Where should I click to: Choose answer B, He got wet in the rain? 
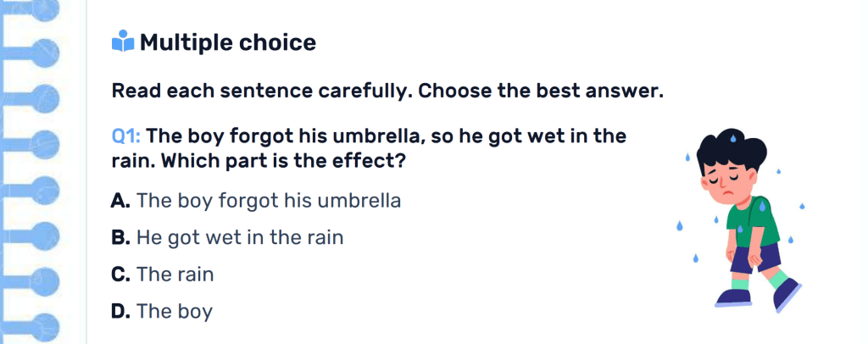tap(239, 237)
